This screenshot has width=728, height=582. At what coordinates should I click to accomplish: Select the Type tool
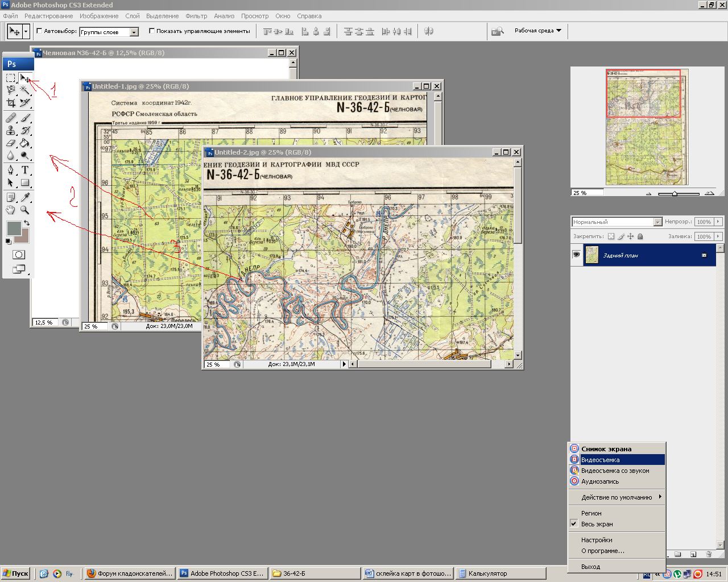click(x=25, y=171)
